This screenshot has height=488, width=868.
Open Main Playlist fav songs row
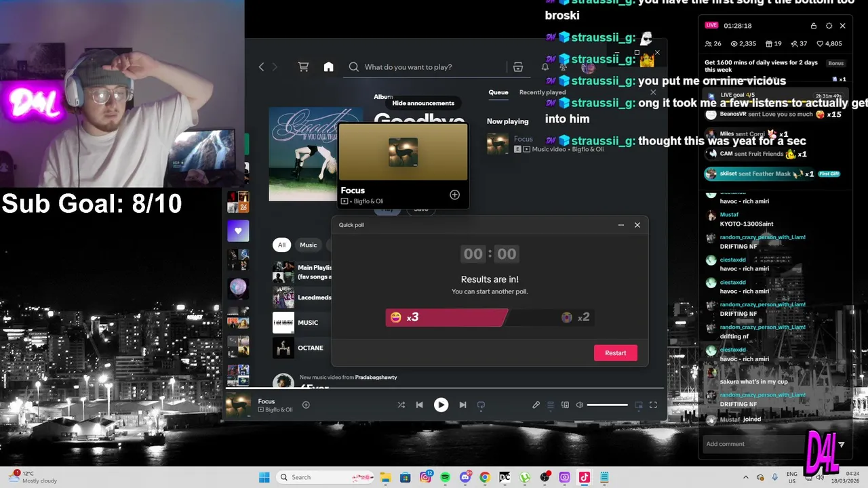tap(302, 272)
